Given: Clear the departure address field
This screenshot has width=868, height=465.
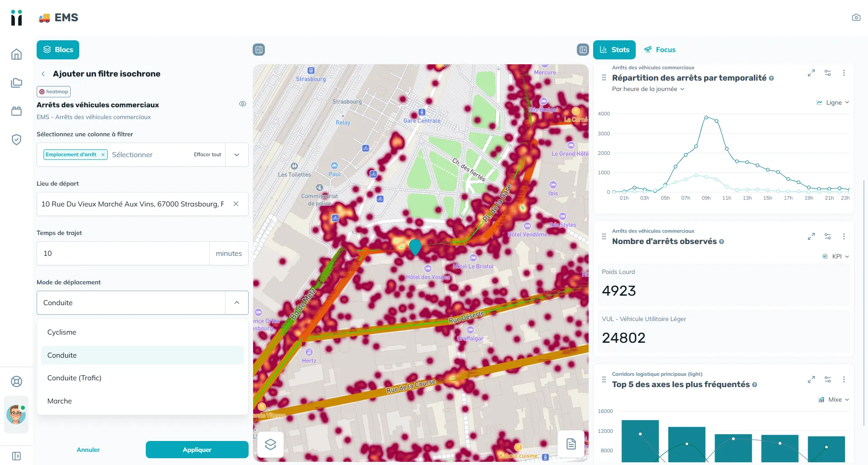Looking at the screenshot, I should [236, 204].
